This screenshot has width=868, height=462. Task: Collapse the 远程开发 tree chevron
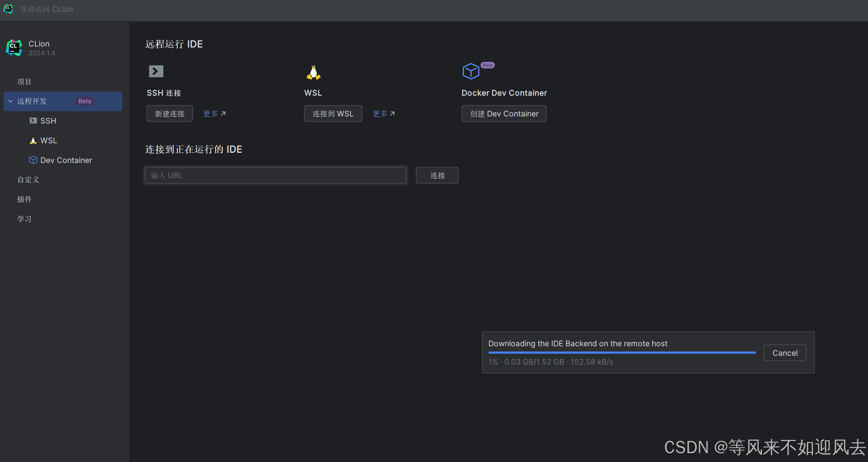[11, 101]
